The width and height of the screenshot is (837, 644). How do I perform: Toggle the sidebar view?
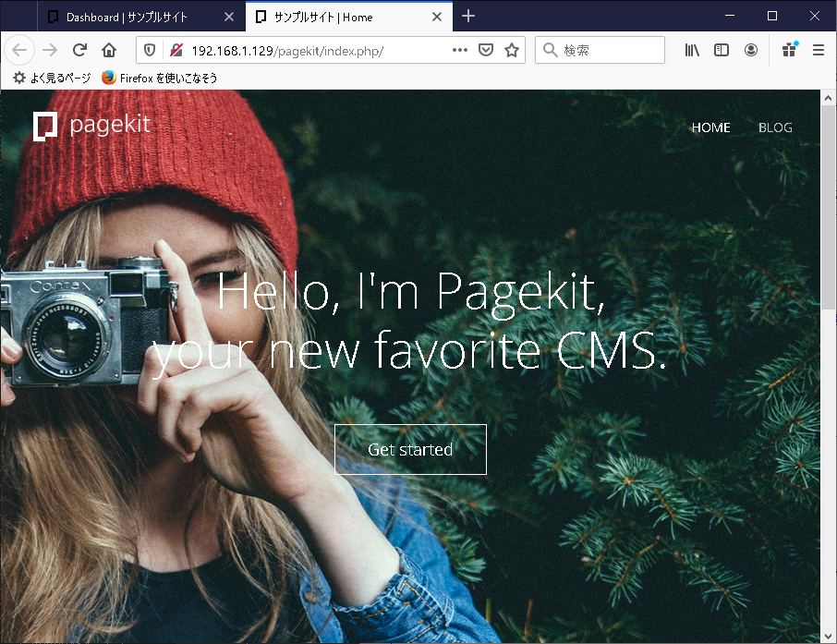pos(722,50)
